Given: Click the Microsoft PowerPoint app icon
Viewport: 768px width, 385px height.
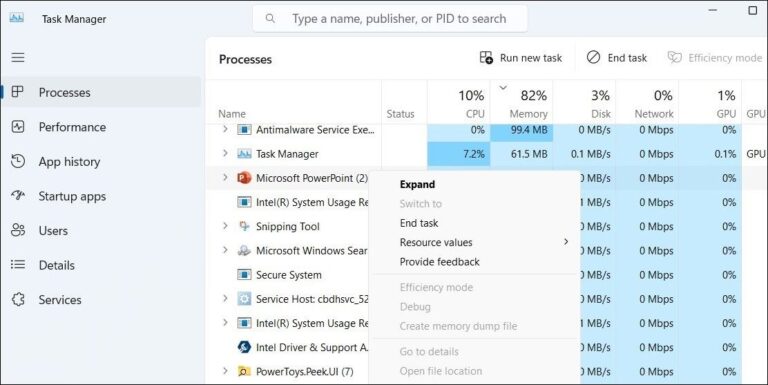Looking at the screenshot, I should click(x=244, y=178).
